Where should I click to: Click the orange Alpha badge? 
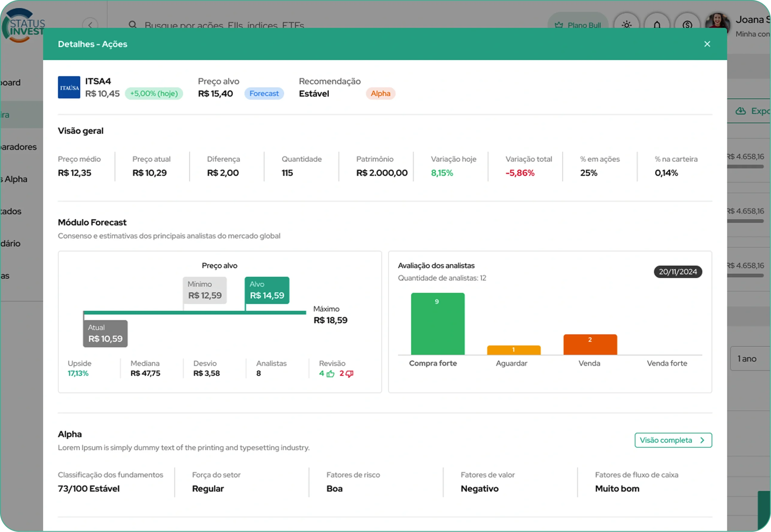[380, 93]
